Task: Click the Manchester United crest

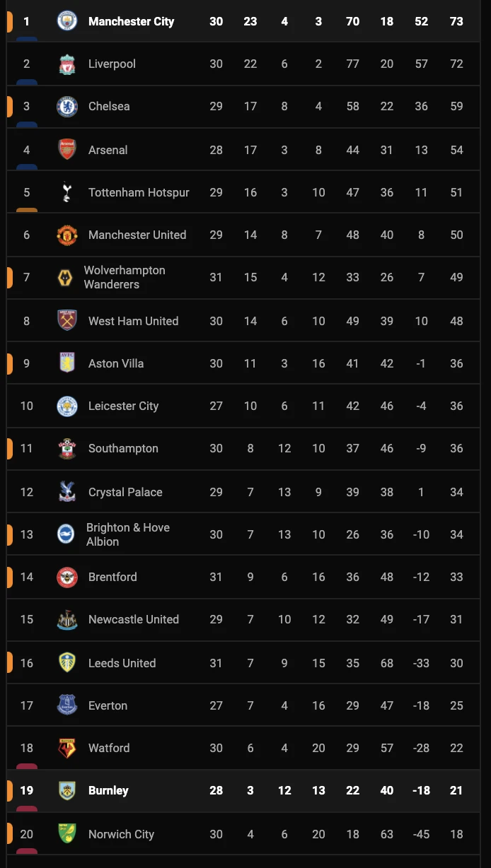Action: (x=67, y=235)
